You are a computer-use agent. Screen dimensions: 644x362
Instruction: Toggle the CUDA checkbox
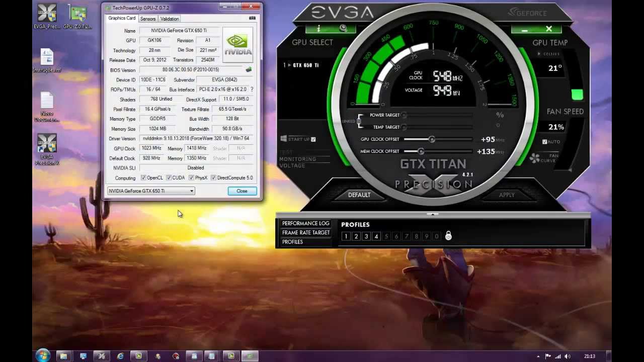[169, 177]
